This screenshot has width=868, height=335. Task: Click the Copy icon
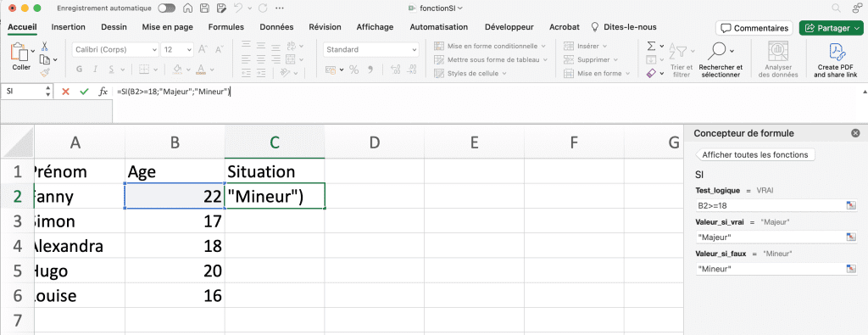tap(44, 59)
